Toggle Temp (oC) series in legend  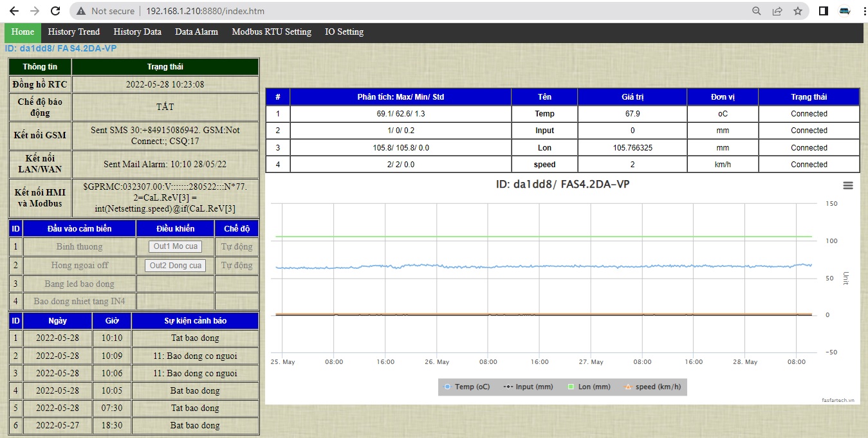[x=466, y=387]
